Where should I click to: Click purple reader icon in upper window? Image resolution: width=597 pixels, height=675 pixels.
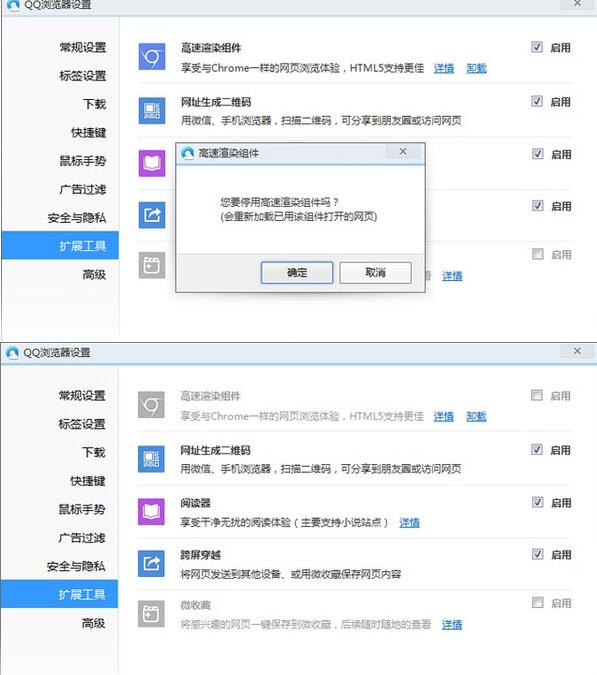pos(152,163)
